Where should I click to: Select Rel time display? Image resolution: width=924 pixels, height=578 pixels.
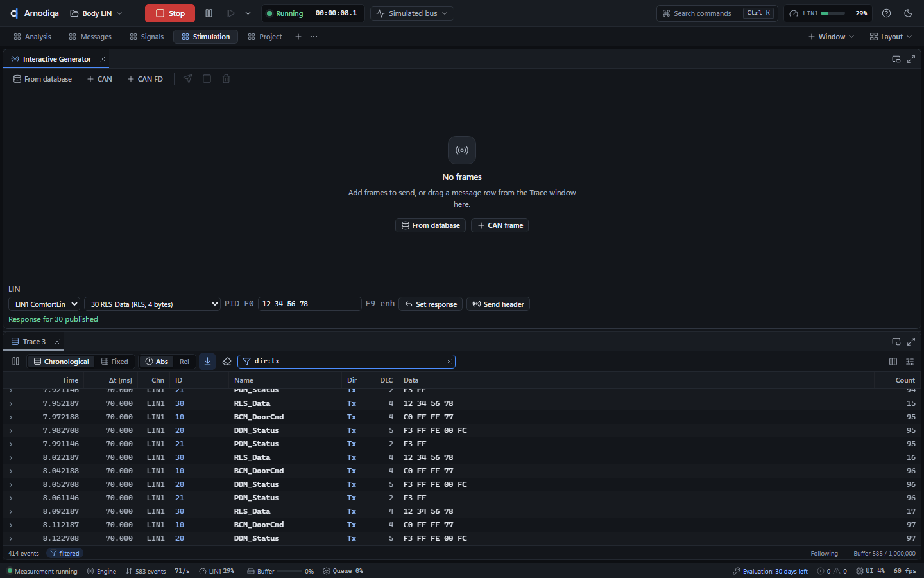click(184, 362)
